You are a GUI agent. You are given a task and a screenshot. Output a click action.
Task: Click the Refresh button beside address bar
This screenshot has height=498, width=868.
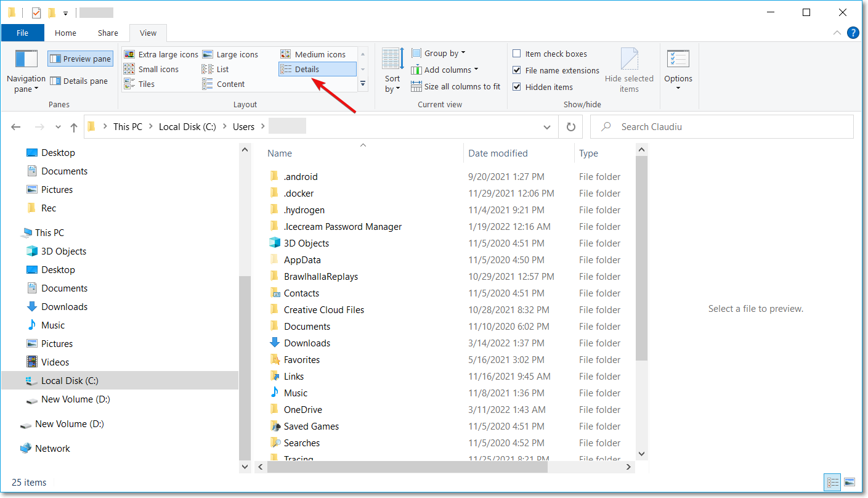(570, 127)
